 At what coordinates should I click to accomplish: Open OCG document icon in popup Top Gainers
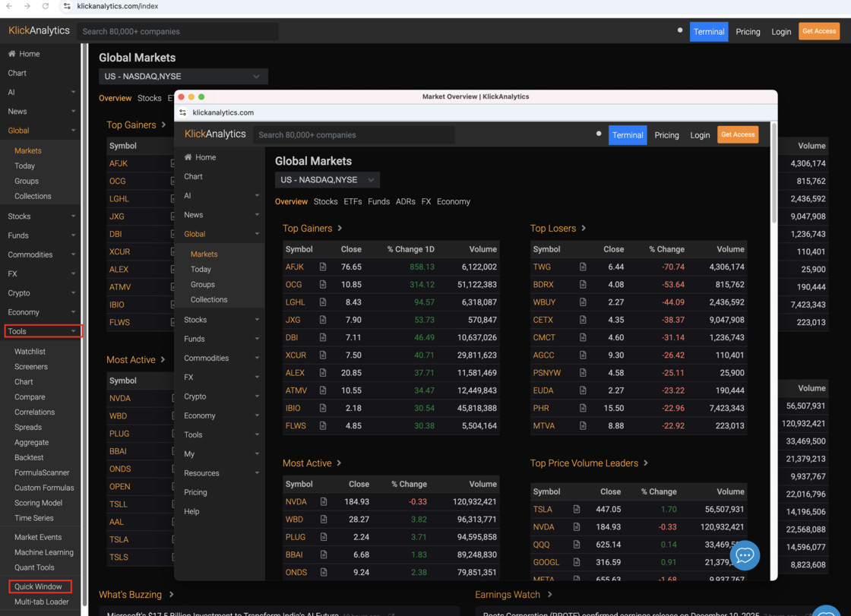point(323,284)
